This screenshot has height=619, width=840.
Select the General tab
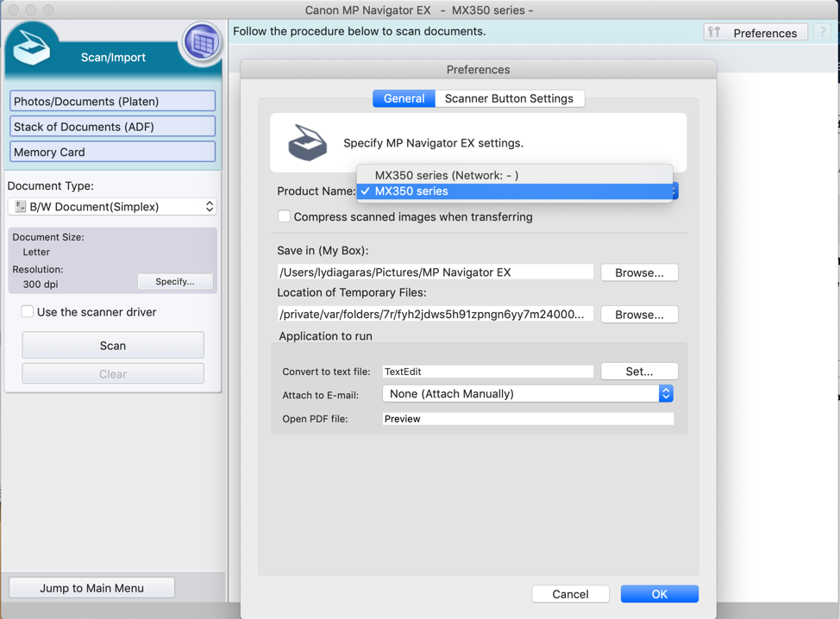point(404,98)
